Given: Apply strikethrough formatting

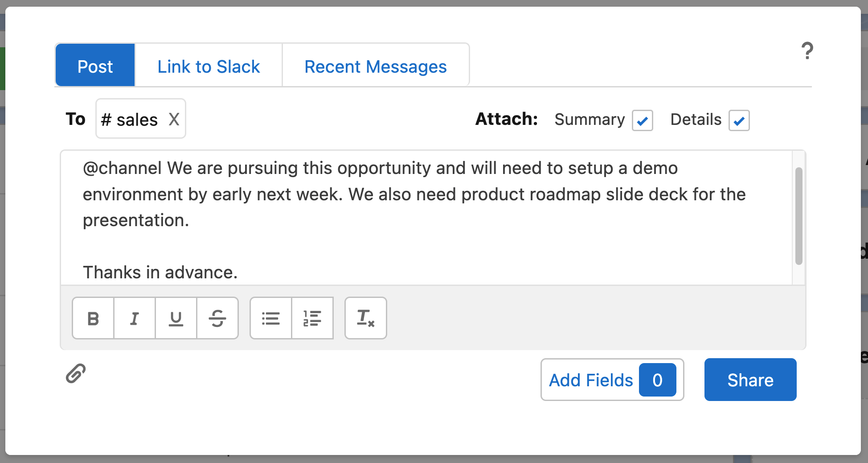Looking at the screenshot, I should tap(217, 318).
